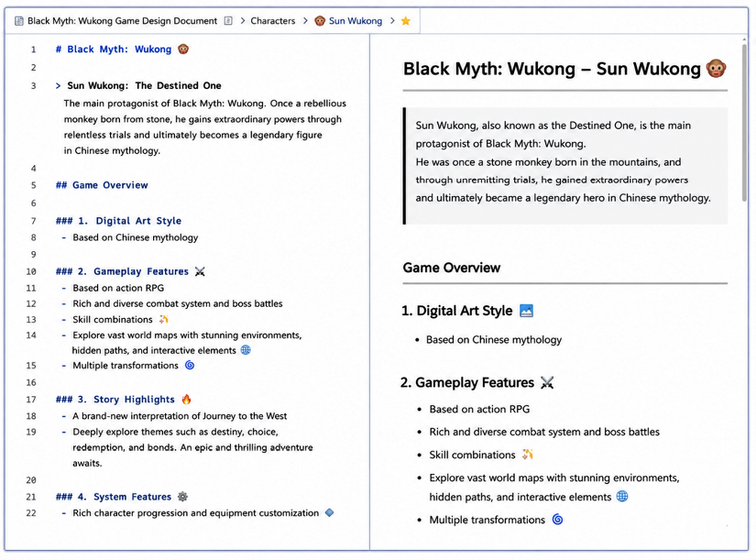Click spiral icon after Multiple transformations in editor
Screen dimensions: 756x560
point(190,365)
